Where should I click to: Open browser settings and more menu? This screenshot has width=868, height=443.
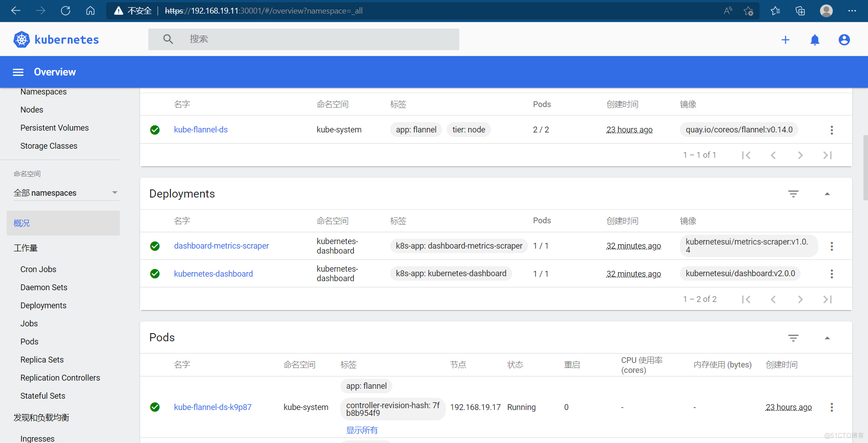(852, 11)
